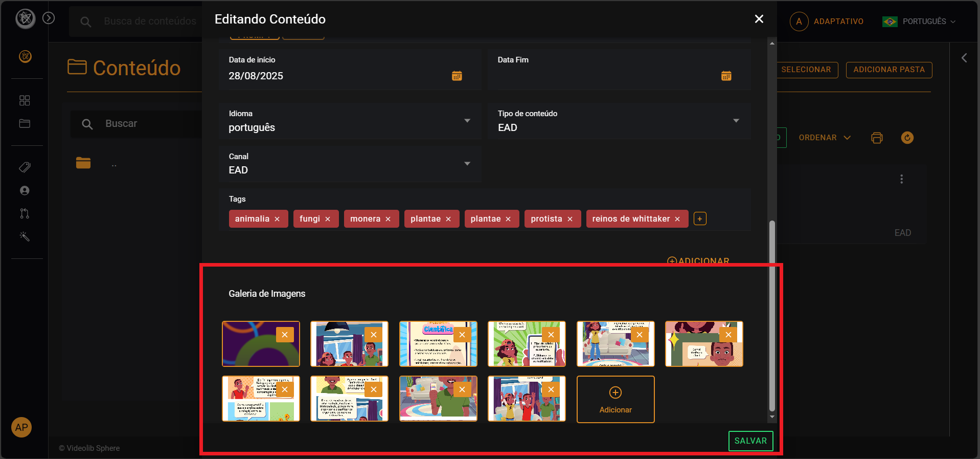Click the AP user avatar
The height and width of the screenshot is (459, 980).
21,427
